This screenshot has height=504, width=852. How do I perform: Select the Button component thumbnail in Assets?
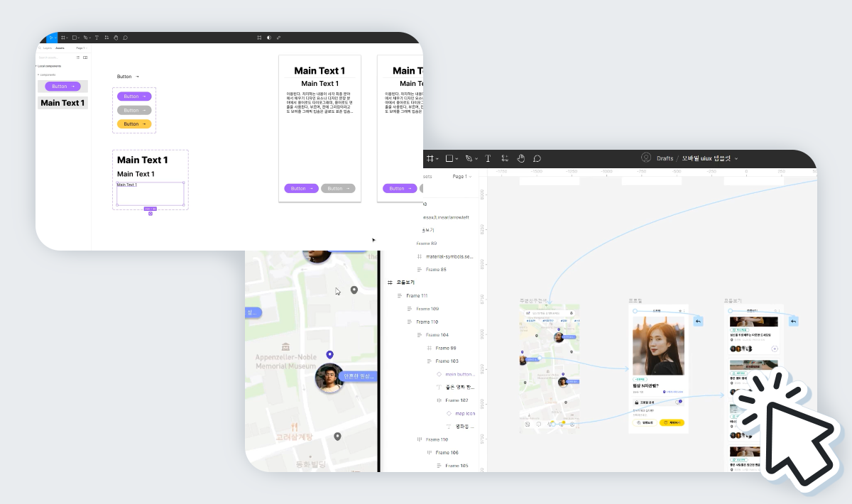point(62,86)
